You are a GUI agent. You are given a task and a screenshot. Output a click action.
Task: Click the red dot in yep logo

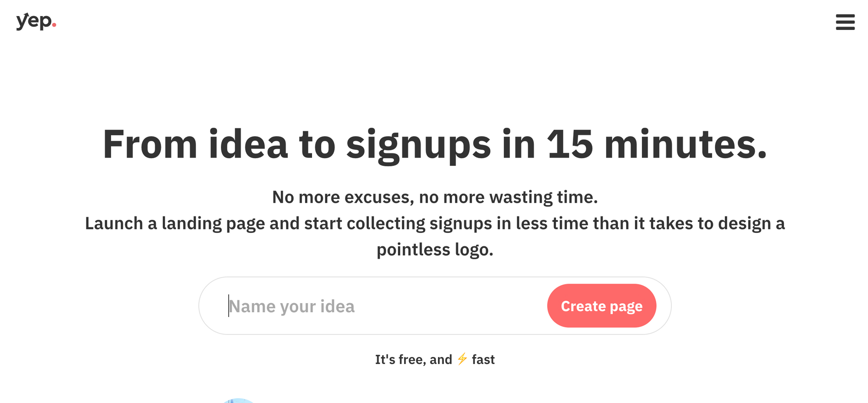click(54, 25)
